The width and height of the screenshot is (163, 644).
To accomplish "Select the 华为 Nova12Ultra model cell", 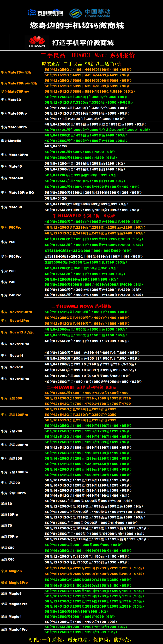I will 22,312.
